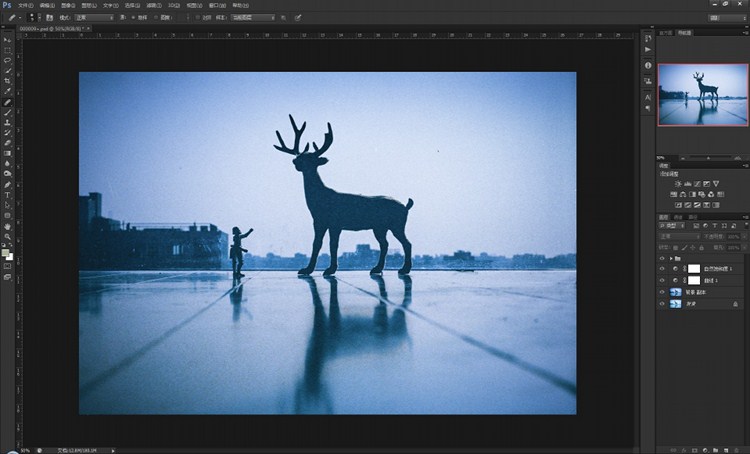Select the Zoom tool in toolbox

pos(7,236)
